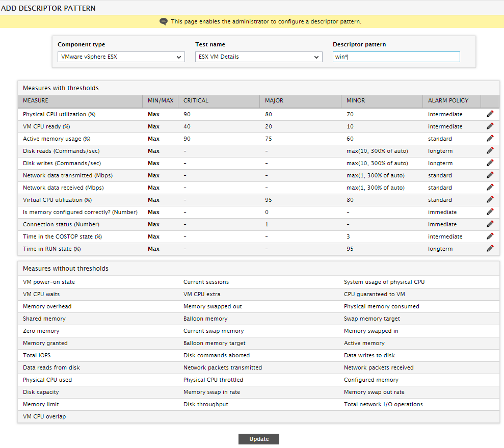Select Current sessions measure
This screenshot has width=504, height=448.
pyautogui.click(x=206, y=282)
